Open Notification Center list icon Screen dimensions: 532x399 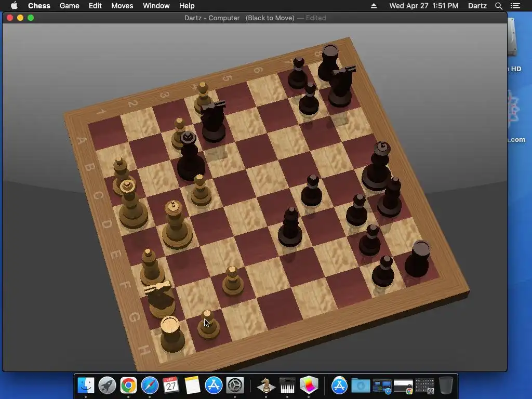pos(515,6)
